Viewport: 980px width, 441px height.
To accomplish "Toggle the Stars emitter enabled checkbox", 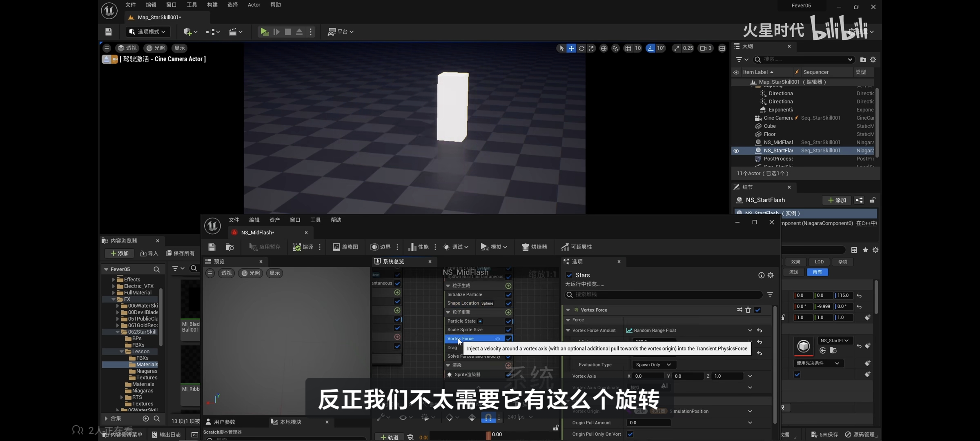I will [x=569, y=275].
